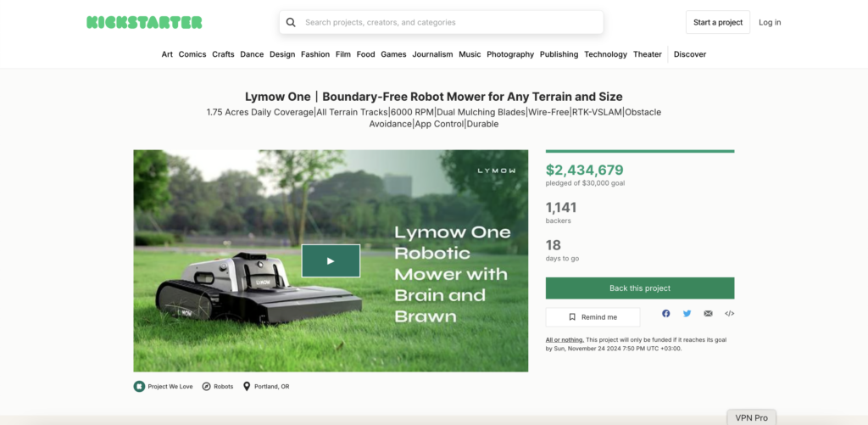This screenshot has width=868, height=425.
Task: Open the Film category
Action: pos(343,54)
